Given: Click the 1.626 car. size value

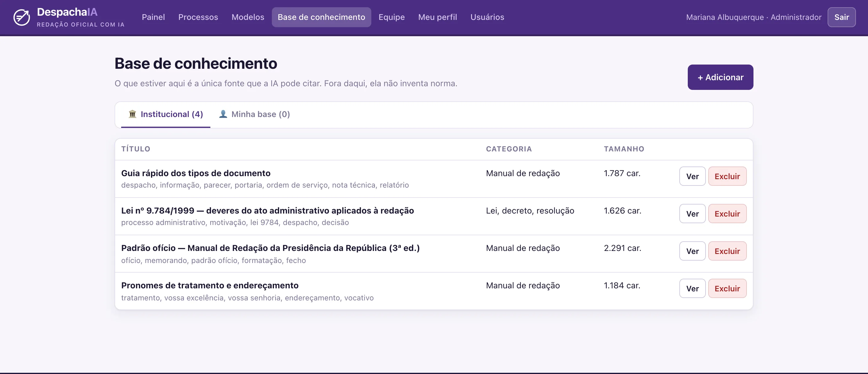Looking at the screenshot, I should [622, 211].
